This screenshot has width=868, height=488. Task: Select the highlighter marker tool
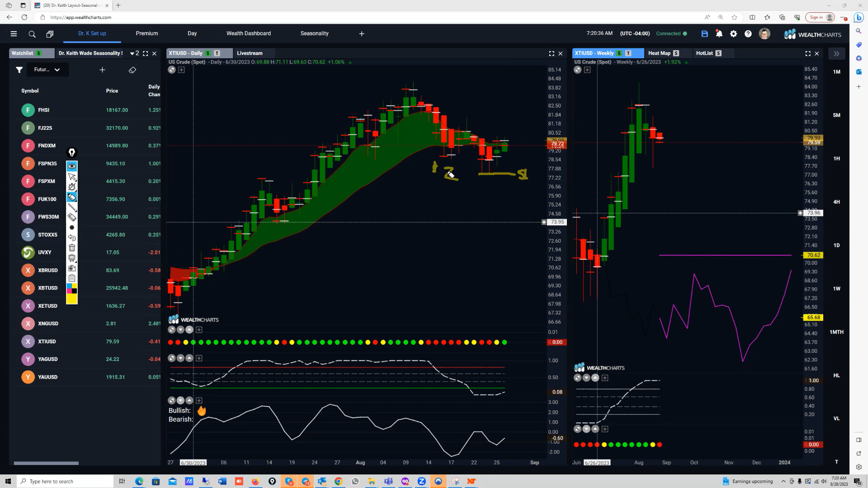coord(72,197)
